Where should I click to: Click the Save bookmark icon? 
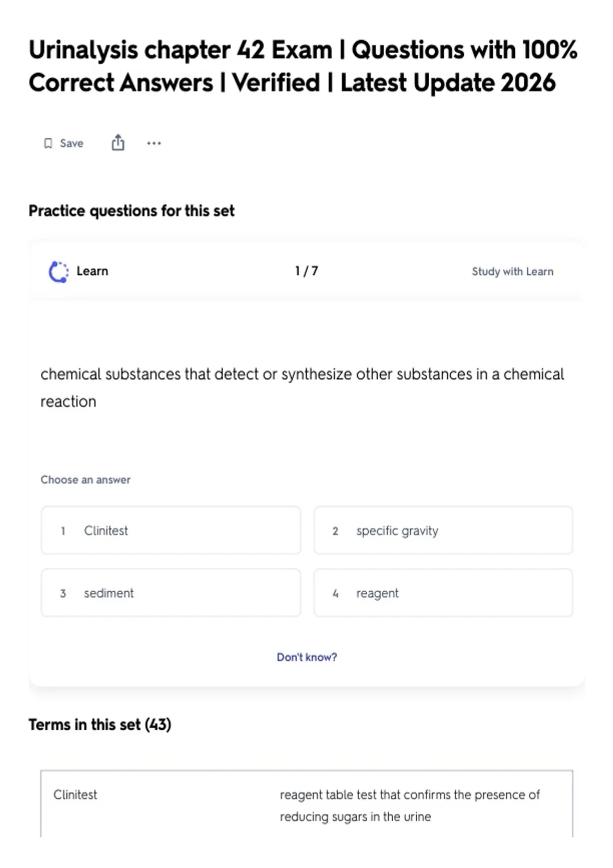tap(48, 143)
